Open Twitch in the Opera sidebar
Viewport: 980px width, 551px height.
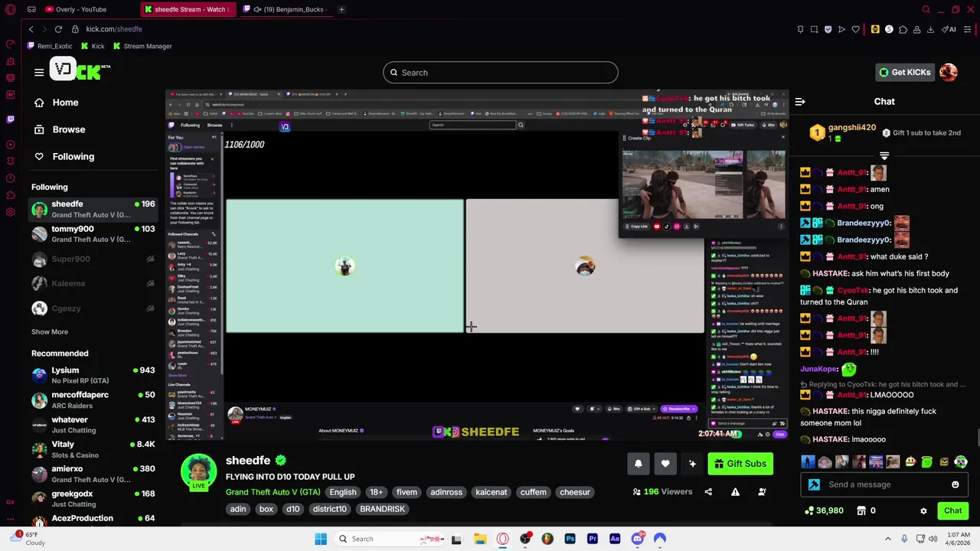point(10,119)
